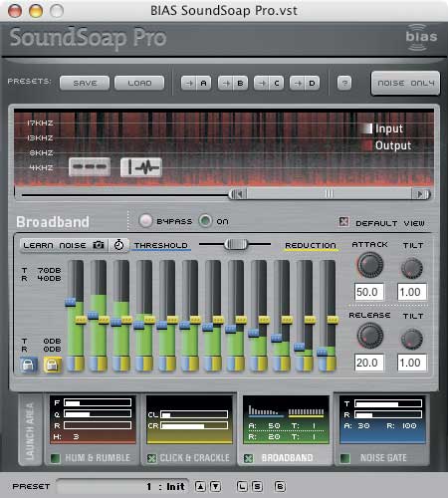Toggle the yellow reduction lock icon
Image resolution: width=448 pixels, height=498 pixels.
click(x=53, y=365)
